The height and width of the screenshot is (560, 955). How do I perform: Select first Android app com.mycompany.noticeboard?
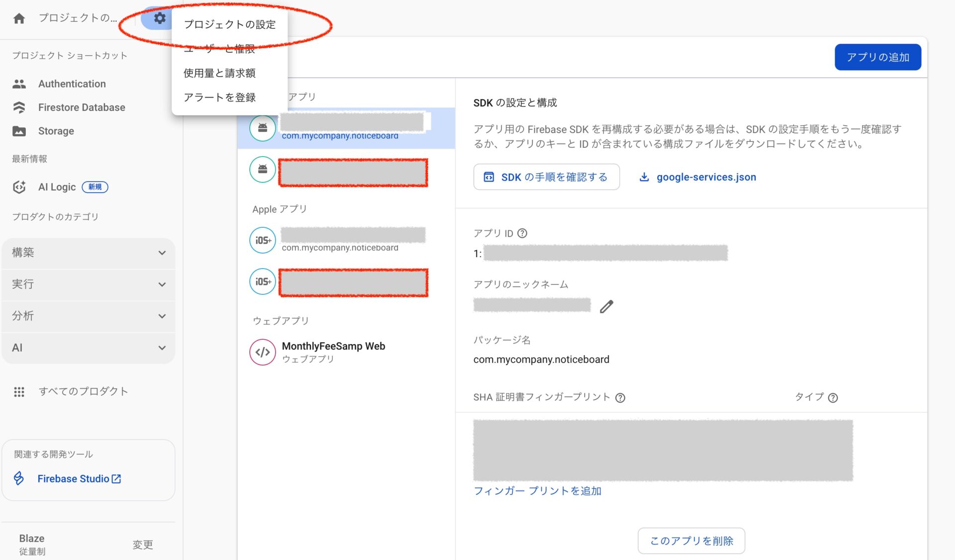click(346, 128)
